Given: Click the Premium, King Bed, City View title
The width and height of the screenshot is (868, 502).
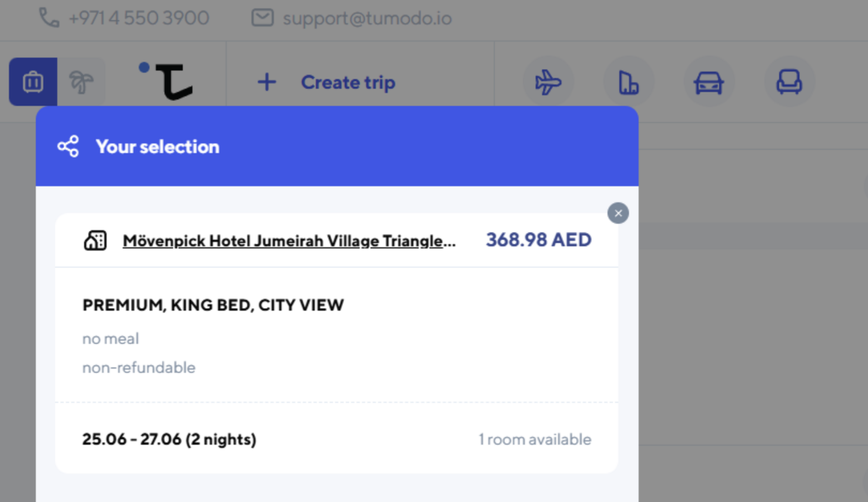Looking at the screenshot, I should click(213, 305).
